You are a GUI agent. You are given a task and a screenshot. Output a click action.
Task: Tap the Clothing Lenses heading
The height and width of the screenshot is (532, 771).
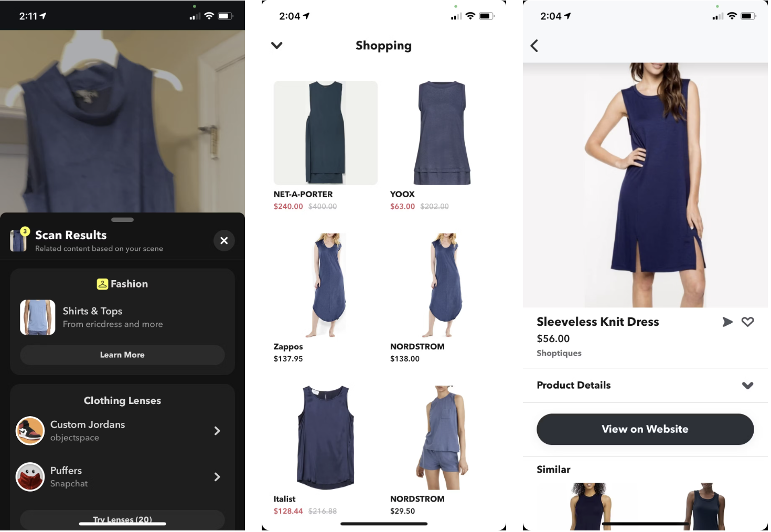coord(122,401)
